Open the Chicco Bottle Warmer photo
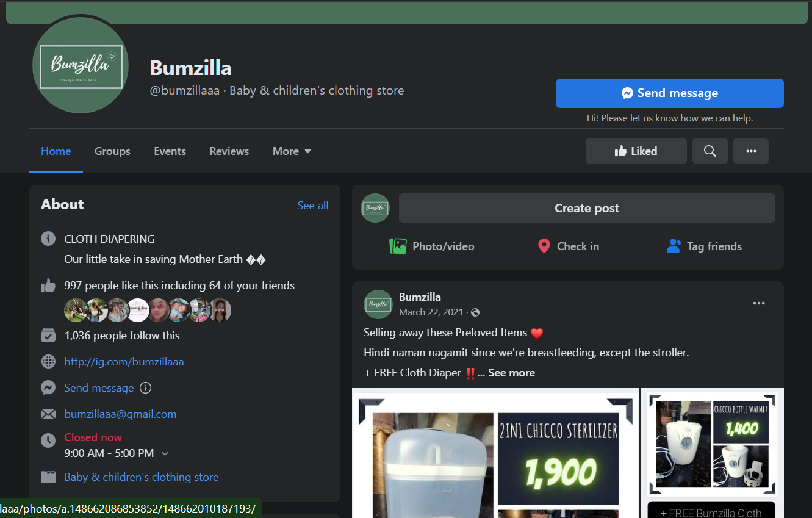 (x=712, y=443)
